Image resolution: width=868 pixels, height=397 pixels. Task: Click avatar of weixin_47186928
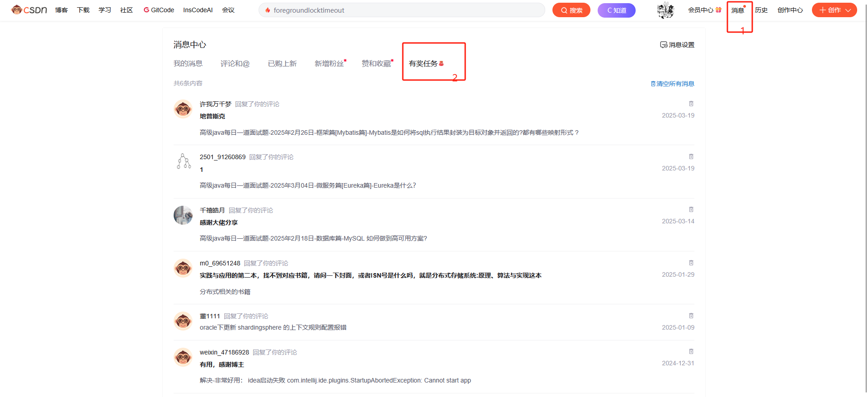tap(183, 357)
